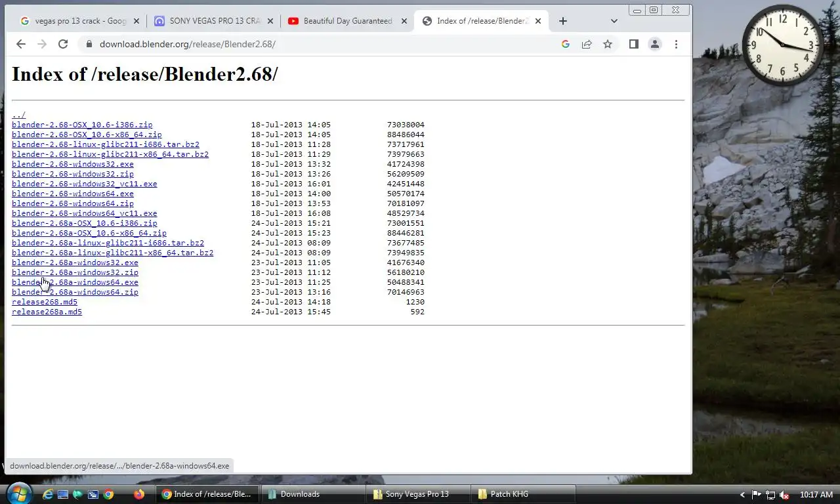
Task: Click the Index of /release/Blender2.68/ heading
Action: [145, 74]
